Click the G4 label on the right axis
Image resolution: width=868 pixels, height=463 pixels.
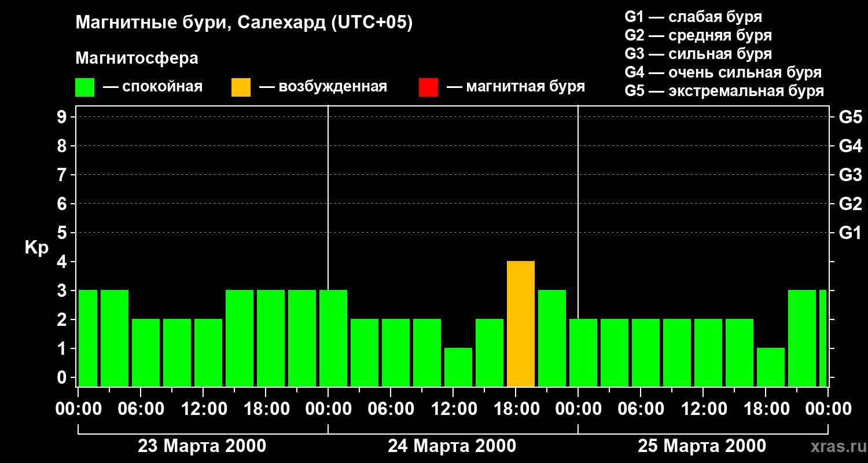pyautogui.click(x=850, y=146)
